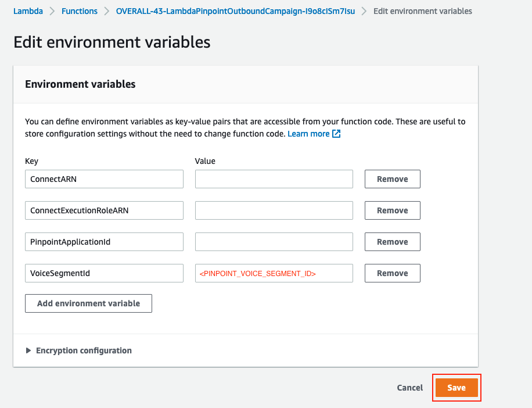The width and height of the screenshot is (532, 408).
Task: Click the empty PinpointApplicationId value field
Action: click(x=274, y=242)
